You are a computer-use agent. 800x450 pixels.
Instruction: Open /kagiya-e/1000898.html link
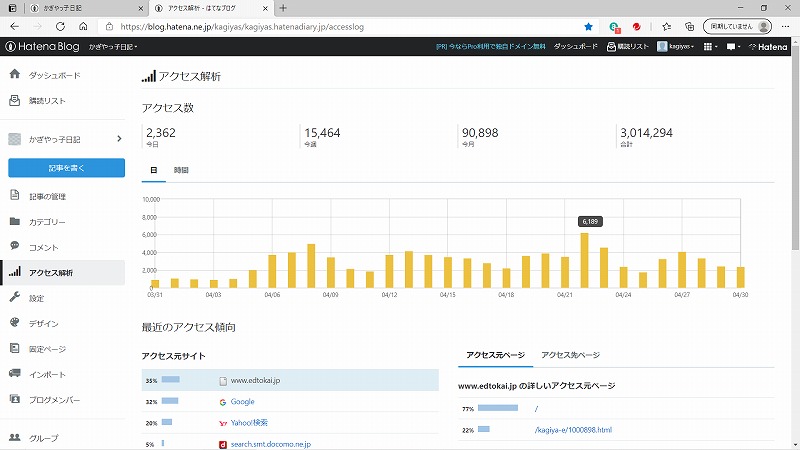click(x=573, y=430)
